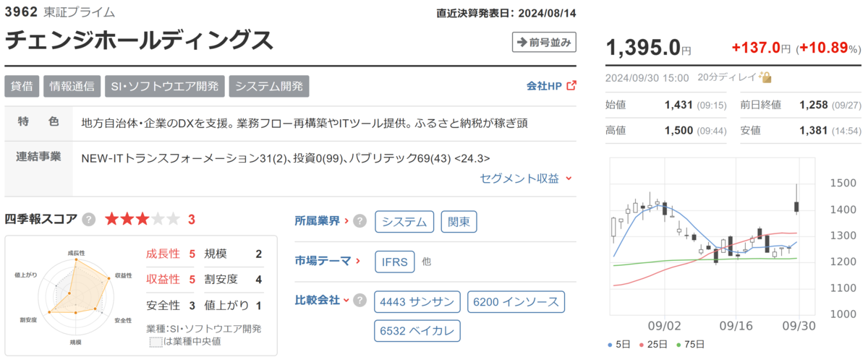The width and height of the screenshot is (868, 357).
Task: Open comparison company 4443 サンサン
Action: click(x=417, y=301)
